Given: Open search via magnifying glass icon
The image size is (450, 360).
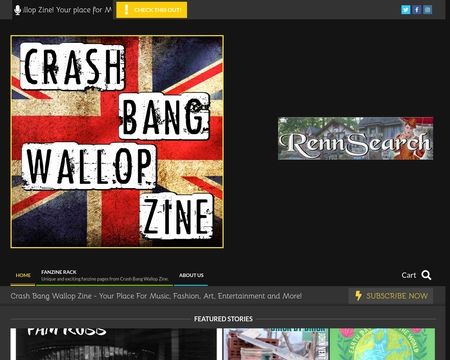Looking at the screenshot, I should pyautogui.click(x=426, y=275).
